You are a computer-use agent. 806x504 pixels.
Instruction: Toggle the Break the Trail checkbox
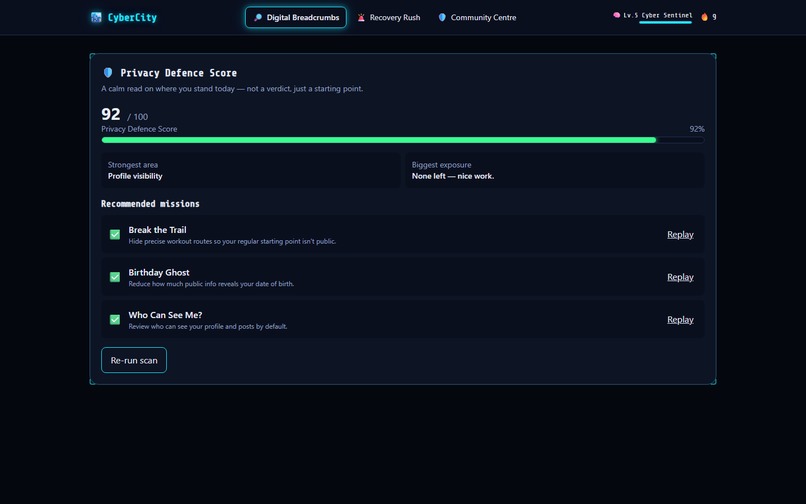click(x=115, y=235)
